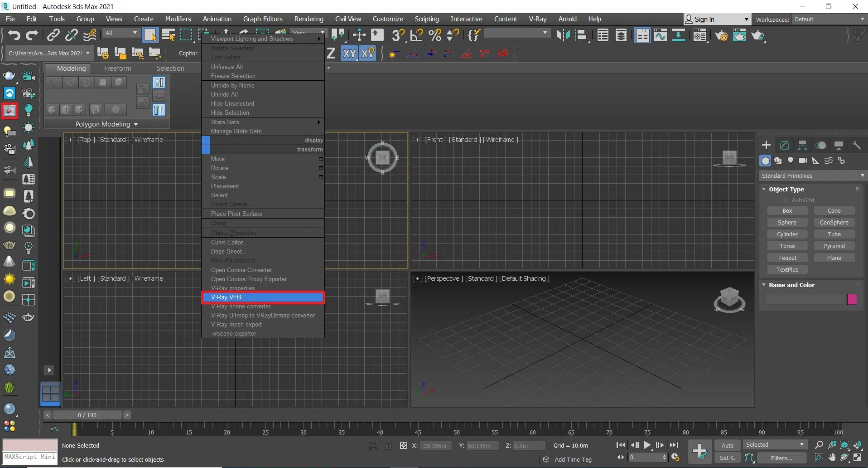Viewport: 868px width, 468px height.
Task: Click the Filters... button
Action: (x=781, y=458)
